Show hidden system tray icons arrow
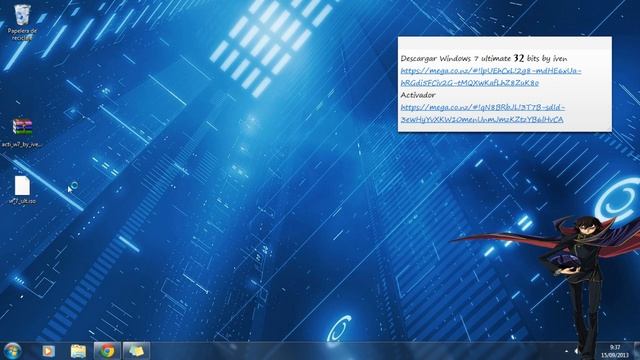The width and height of the screenshot is (640, 360). (x=566, y=351)
